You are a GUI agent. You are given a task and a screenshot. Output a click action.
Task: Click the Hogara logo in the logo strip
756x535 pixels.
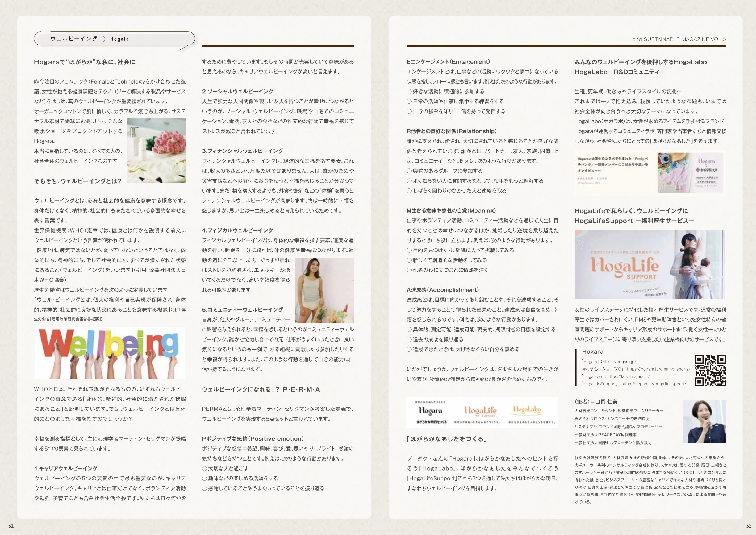[430, 411]
